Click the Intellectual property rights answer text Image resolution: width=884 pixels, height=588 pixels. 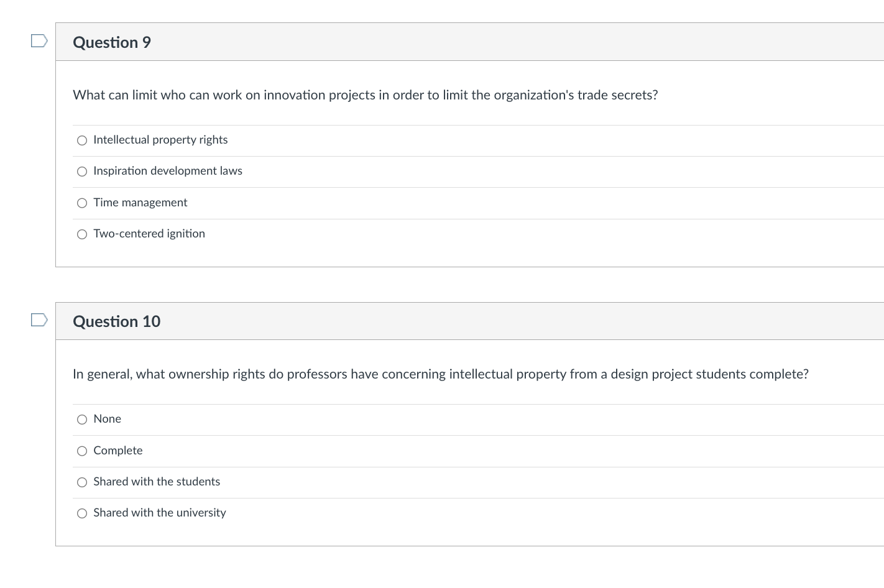160,140
